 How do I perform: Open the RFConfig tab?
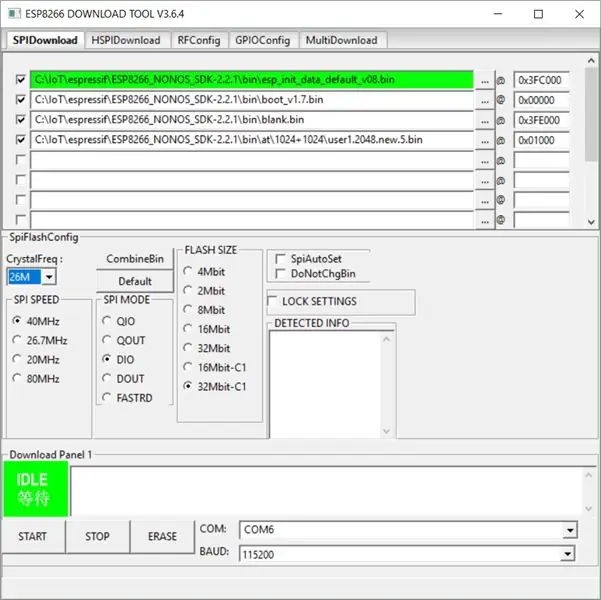point(199,40)
